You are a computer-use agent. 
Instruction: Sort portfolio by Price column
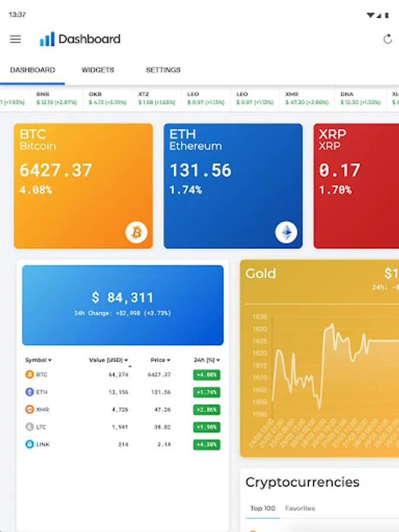(160, 360)
